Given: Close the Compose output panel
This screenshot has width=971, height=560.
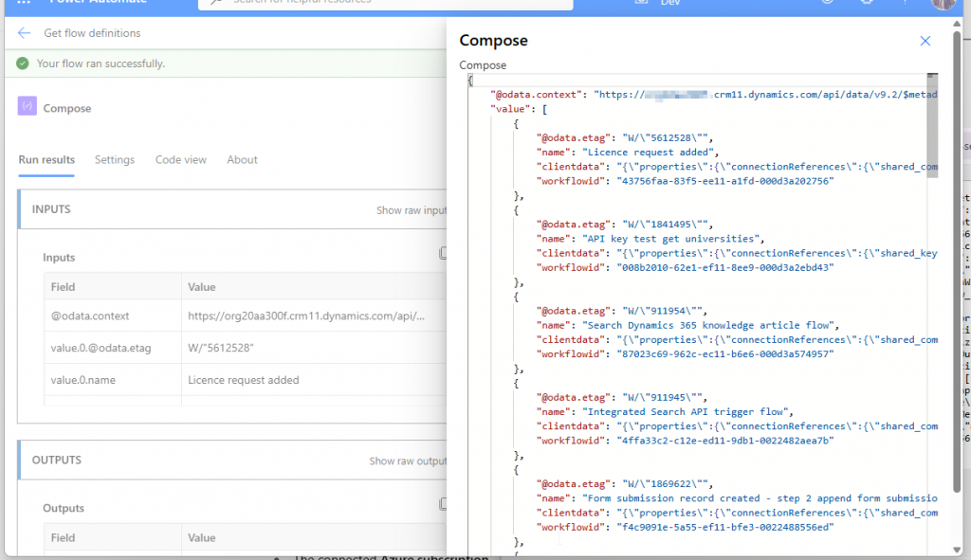Looking at the screenshot, I should pos(925,41).
